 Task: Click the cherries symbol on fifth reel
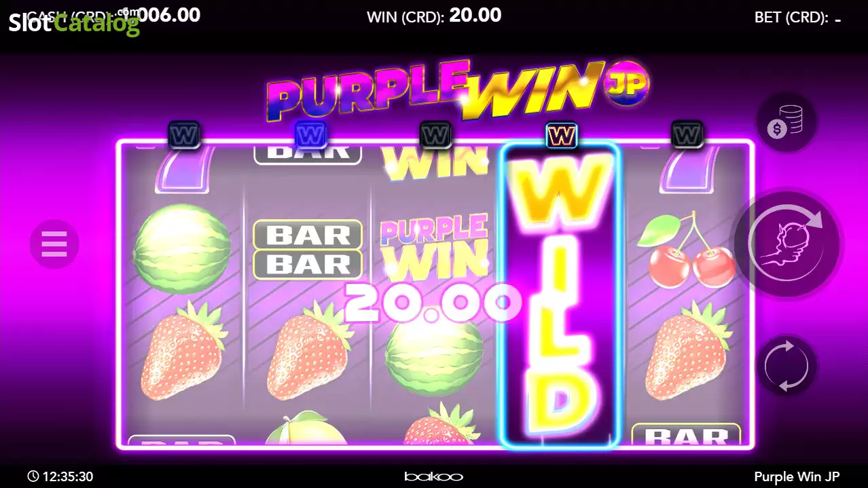click(687, 250)
